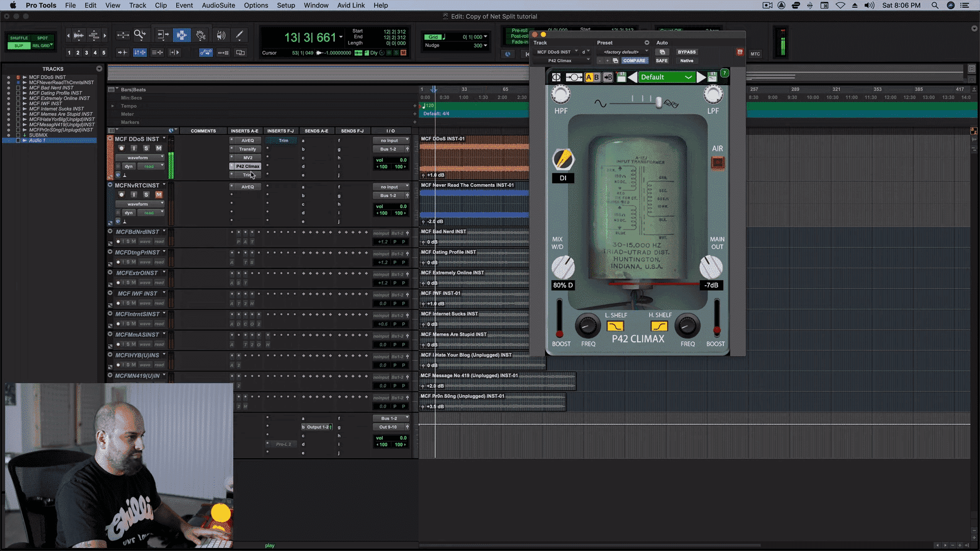This screenshot has width=980, height=551.
Task: Open the Avid Link menu
Action: [351, 5]
